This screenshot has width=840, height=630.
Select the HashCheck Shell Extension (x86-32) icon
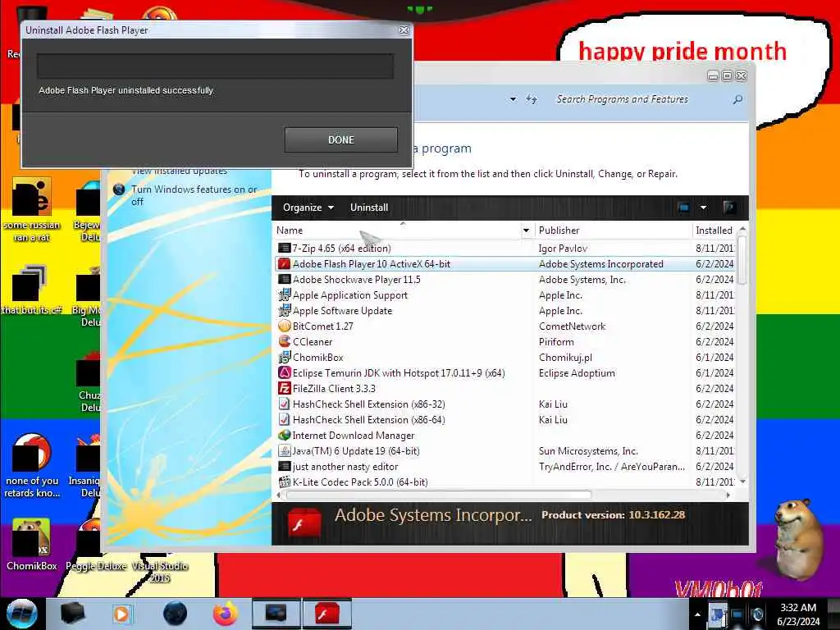(285, 404)
